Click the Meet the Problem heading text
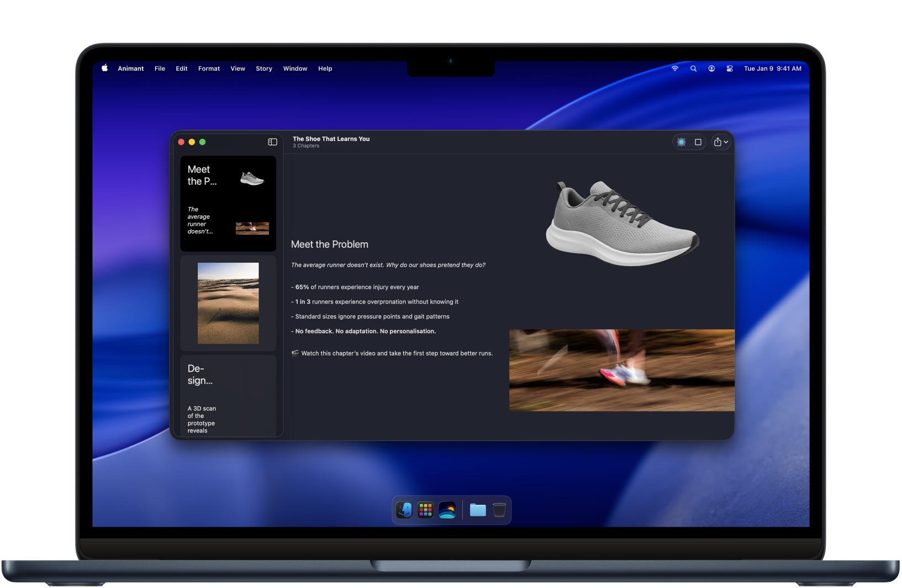Viewport: 902px width, 588px height. pos(329,244)
